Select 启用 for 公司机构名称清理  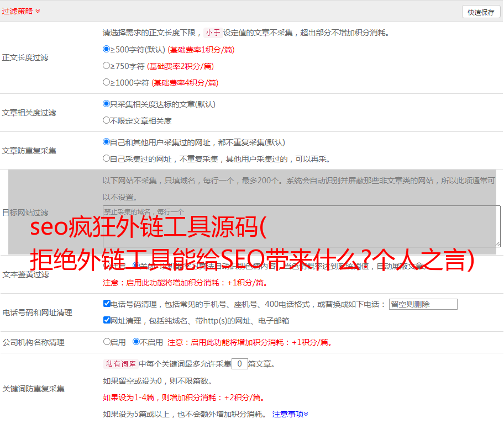pos(107,341)
